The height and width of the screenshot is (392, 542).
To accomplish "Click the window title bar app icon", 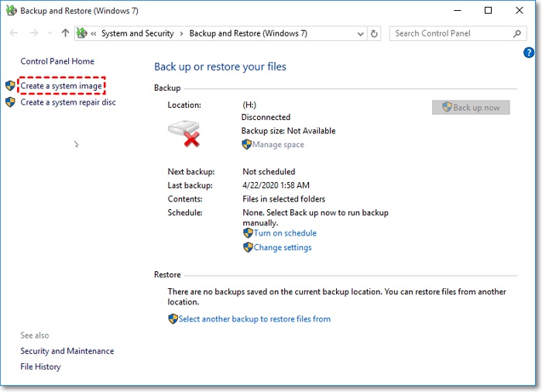I will [x=11, y=10].
